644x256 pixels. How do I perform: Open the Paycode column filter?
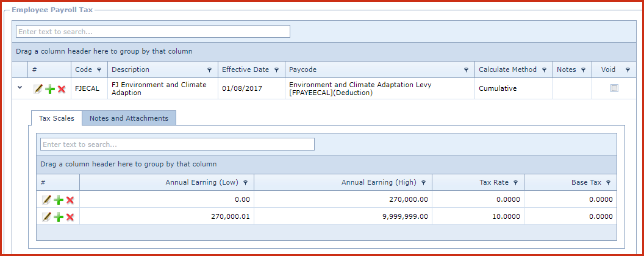466,70
